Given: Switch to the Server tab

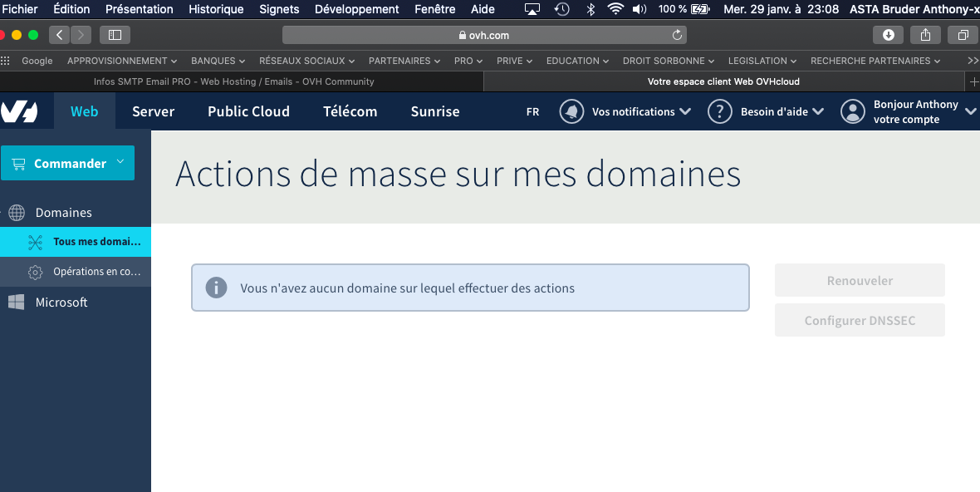Looking at the screenshot, I should 153,111.
